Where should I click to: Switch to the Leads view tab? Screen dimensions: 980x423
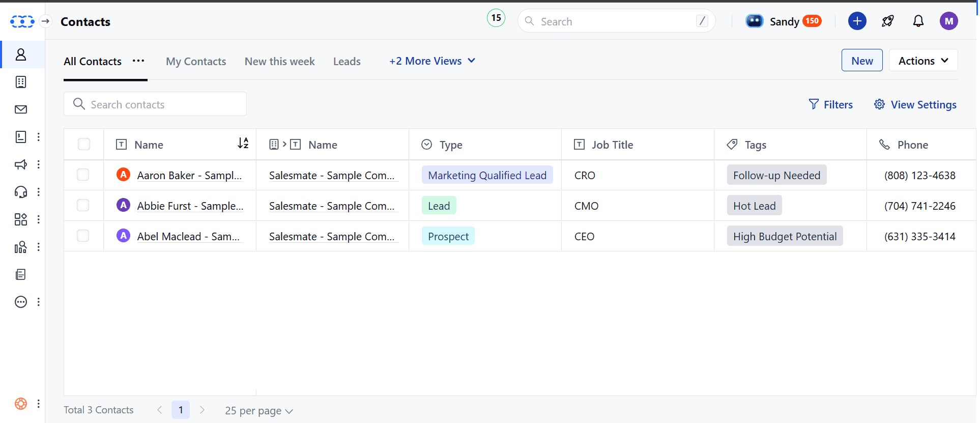[x=347, y=62]
